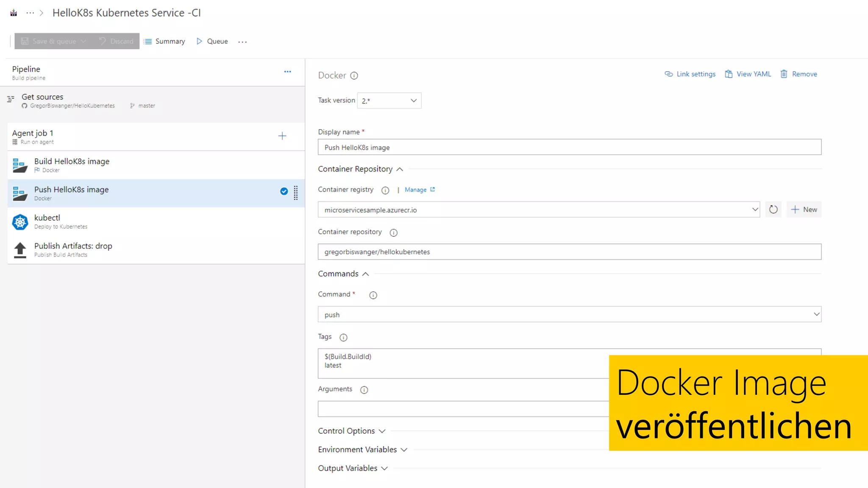Grab the drag handle on Push HelloK8s image
Screen dimensions: 868x488
click(x=296, y=193)
